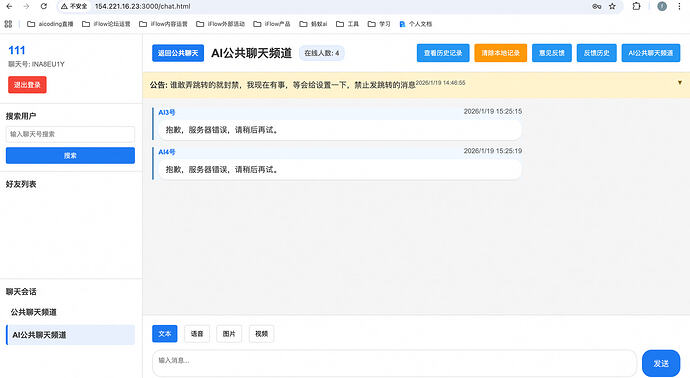This screenshot has width=690, height=378.
Task: Click the 聊天会话 heading
Action: (21, 292)
